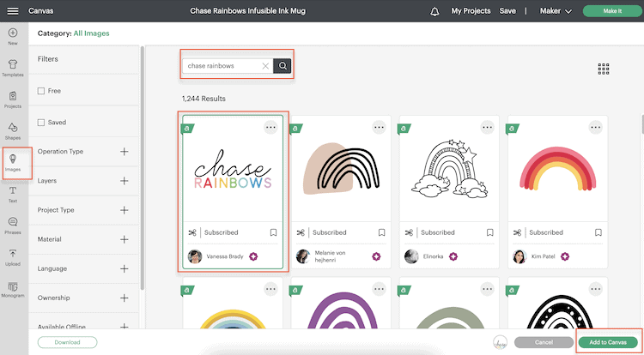The width and height of the screenshot is (644, 355).
Task: Expand Project Type filter
Action: pos(124,210)
